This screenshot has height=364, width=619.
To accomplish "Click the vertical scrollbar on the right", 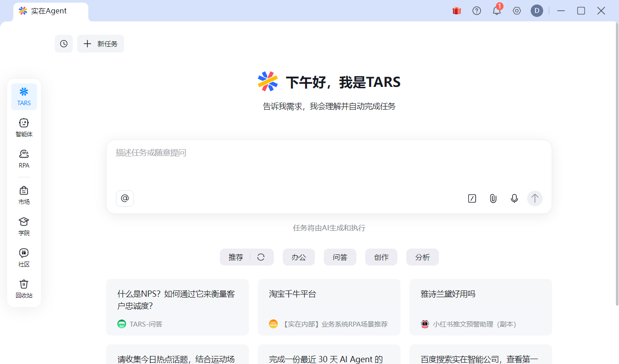I will [x=617, y=165].
